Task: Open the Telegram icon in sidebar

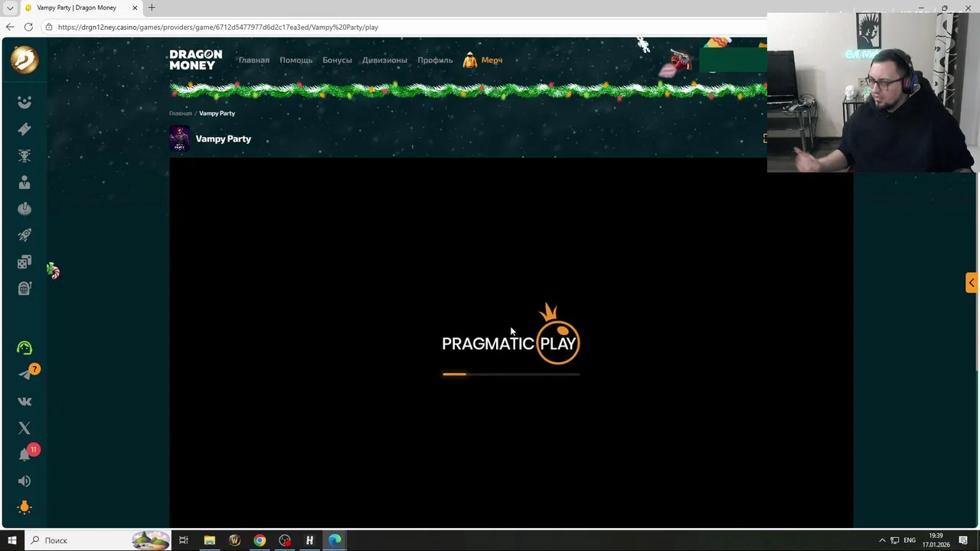Action: click(x=24, y=375)
